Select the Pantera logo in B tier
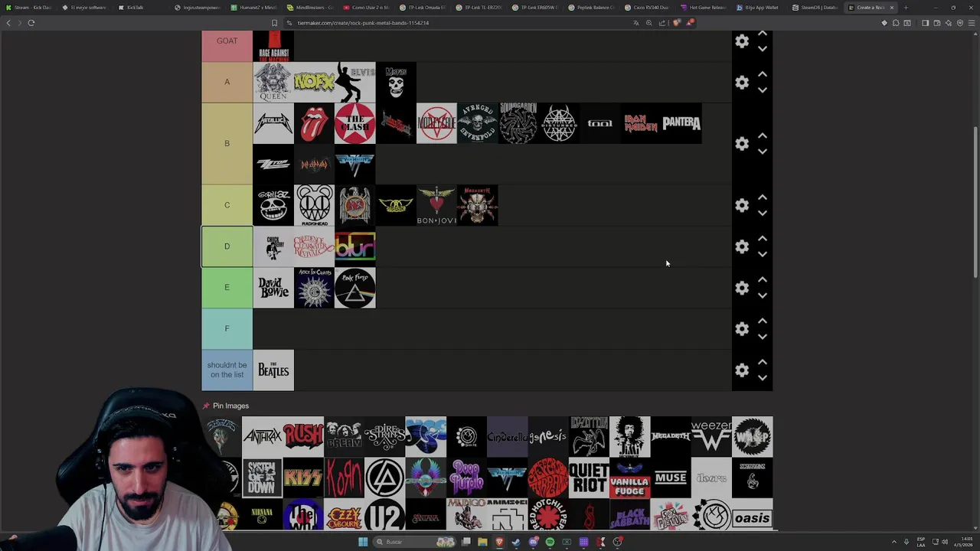 [681, 123]
